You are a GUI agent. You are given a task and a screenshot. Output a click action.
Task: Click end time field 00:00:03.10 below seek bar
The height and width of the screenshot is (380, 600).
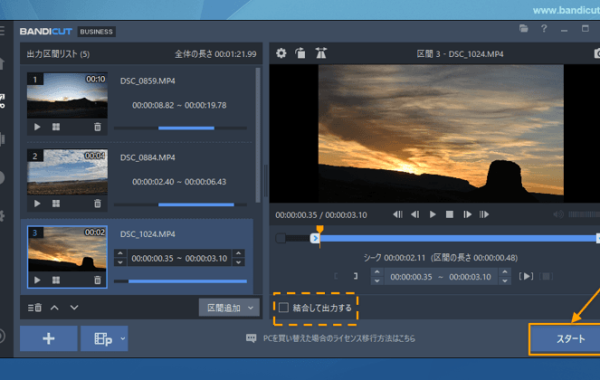(470, 277)
